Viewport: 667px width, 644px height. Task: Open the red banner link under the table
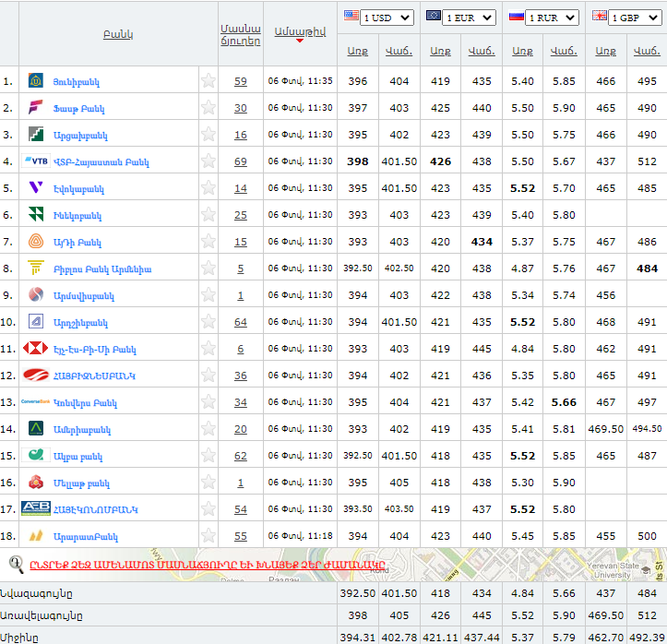[x=208, y=566]
